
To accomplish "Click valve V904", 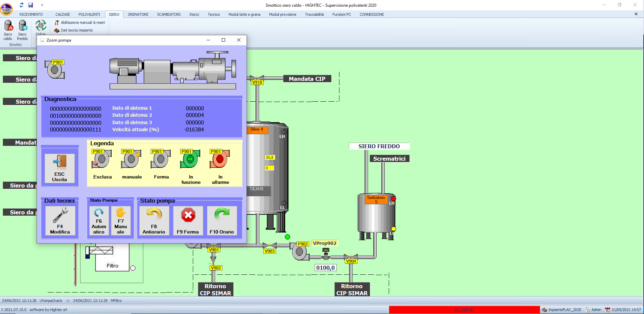I will click(x=351, y=259).
